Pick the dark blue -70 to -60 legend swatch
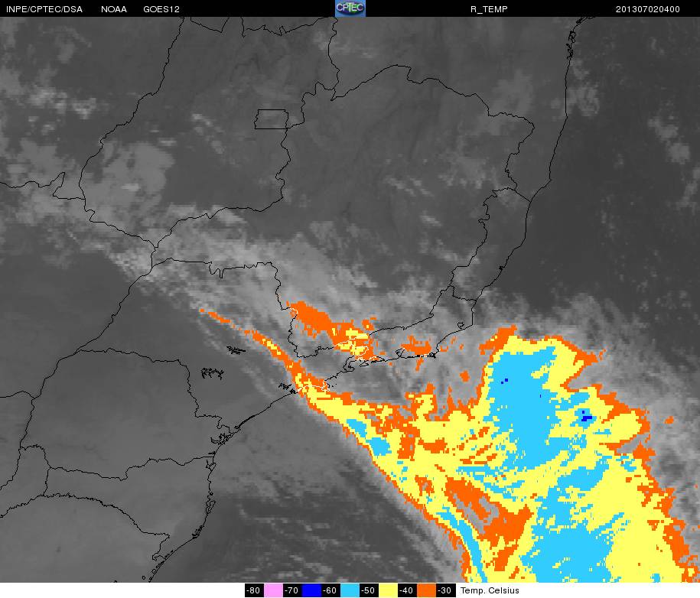 (x=311, y=590)
